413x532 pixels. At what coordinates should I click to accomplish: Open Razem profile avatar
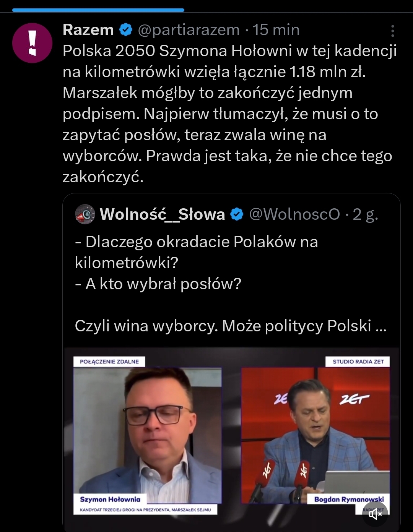[32, 43]
